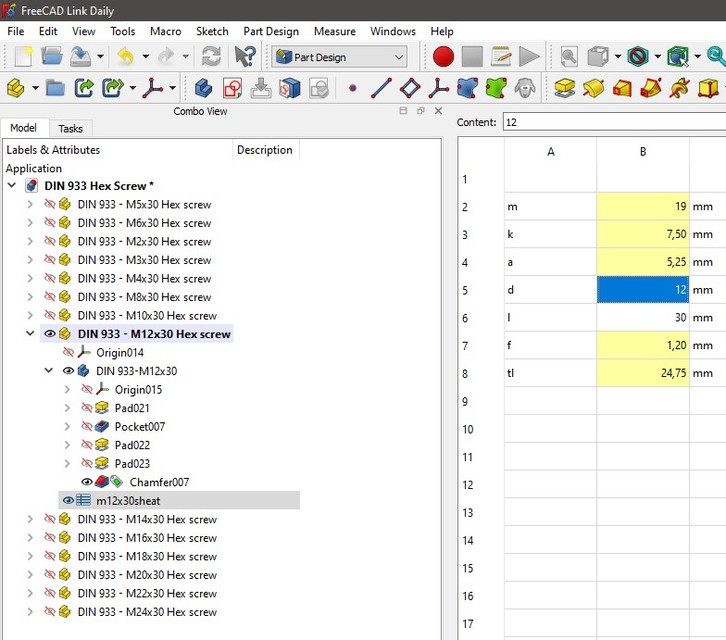Select spreadsheet row 6 header
This screenshot has height=640, width=726.
[x=481, y=318]
